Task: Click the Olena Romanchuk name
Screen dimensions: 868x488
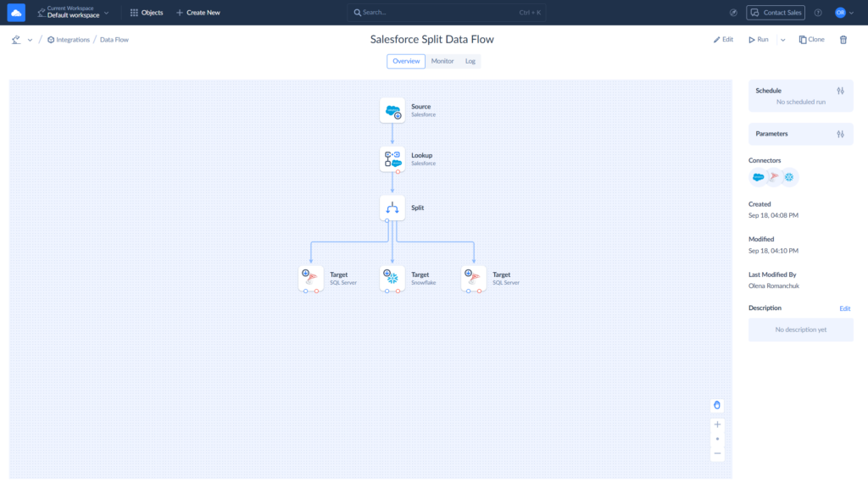Action: tap(774, 286)
